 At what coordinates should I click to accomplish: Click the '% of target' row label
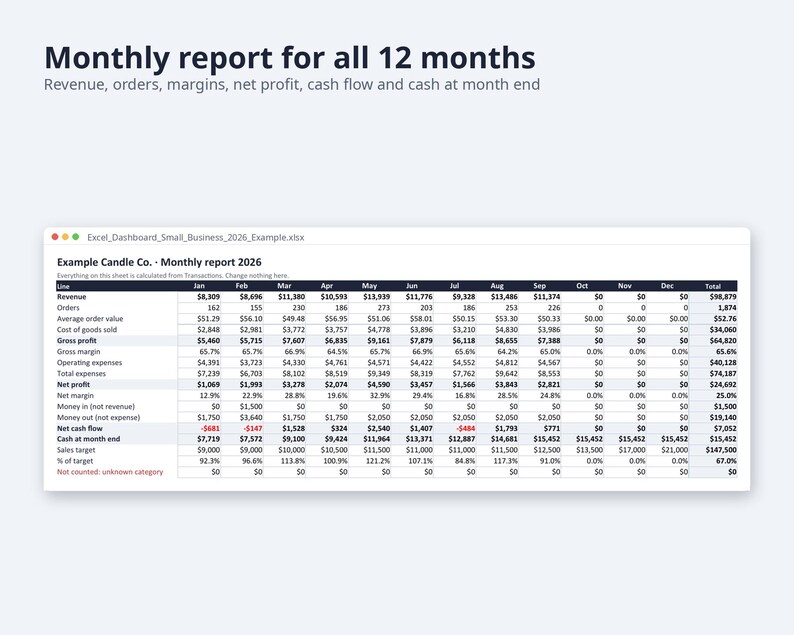point(75,461)
